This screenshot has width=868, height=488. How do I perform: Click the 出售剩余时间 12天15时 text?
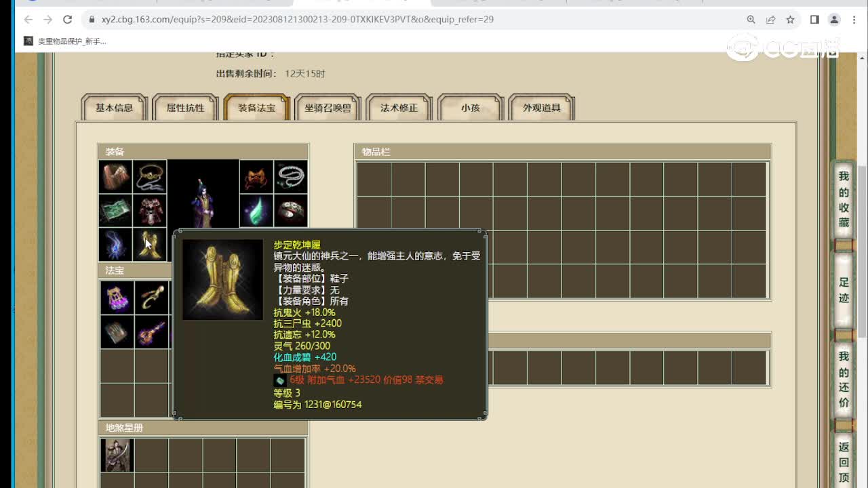point(271,73)
